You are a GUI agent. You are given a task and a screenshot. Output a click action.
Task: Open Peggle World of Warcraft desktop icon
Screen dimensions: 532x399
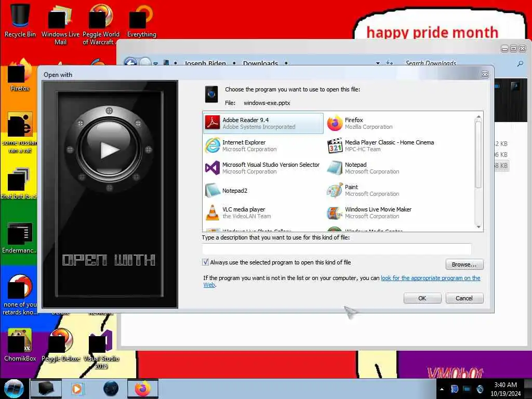[101, 24]
